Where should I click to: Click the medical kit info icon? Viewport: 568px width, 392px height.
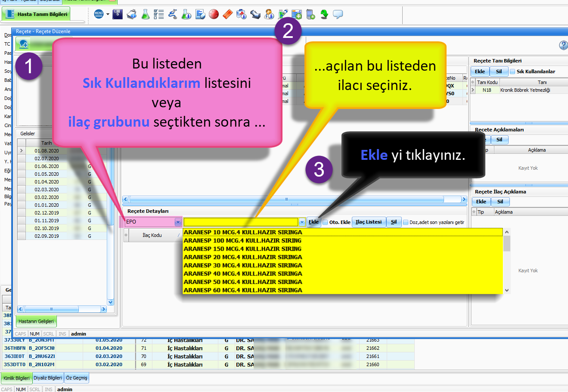pos(242,14)
